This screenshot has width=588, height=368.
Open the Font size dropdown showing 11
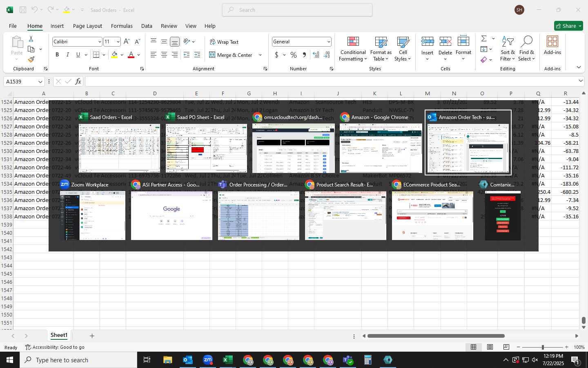click(x=112, y=42)
